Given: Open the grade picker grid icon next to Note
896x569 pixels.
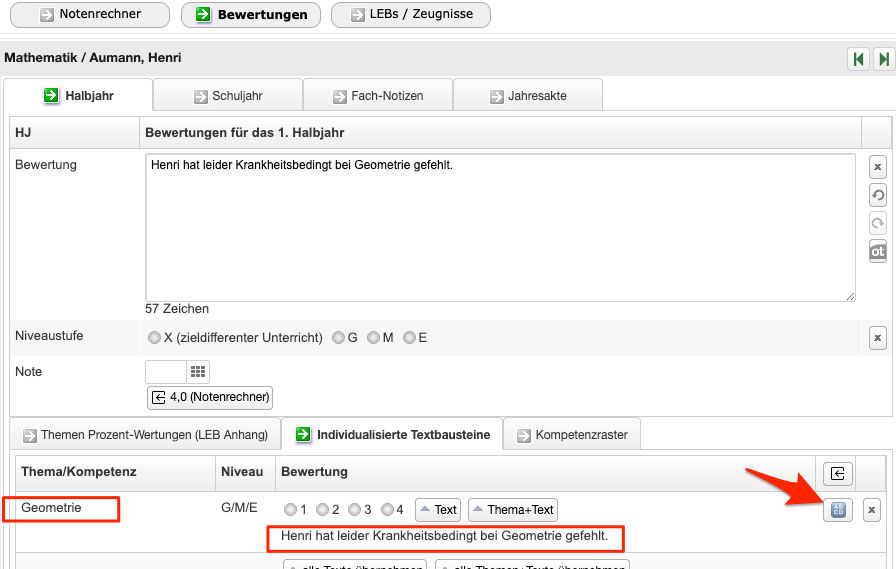Looking at the screenshot, I should (x=198, y=372).
